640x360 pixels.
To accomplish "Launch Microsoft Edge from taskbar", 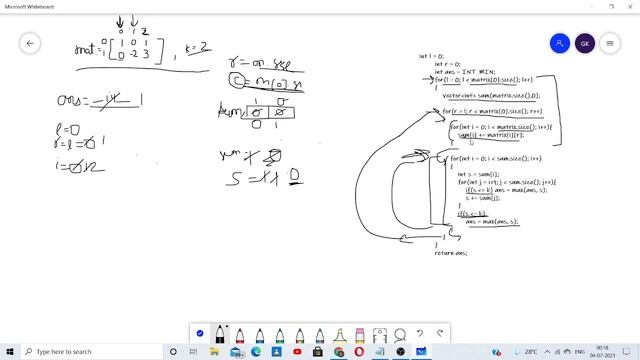I will click(x=256, y=351).
